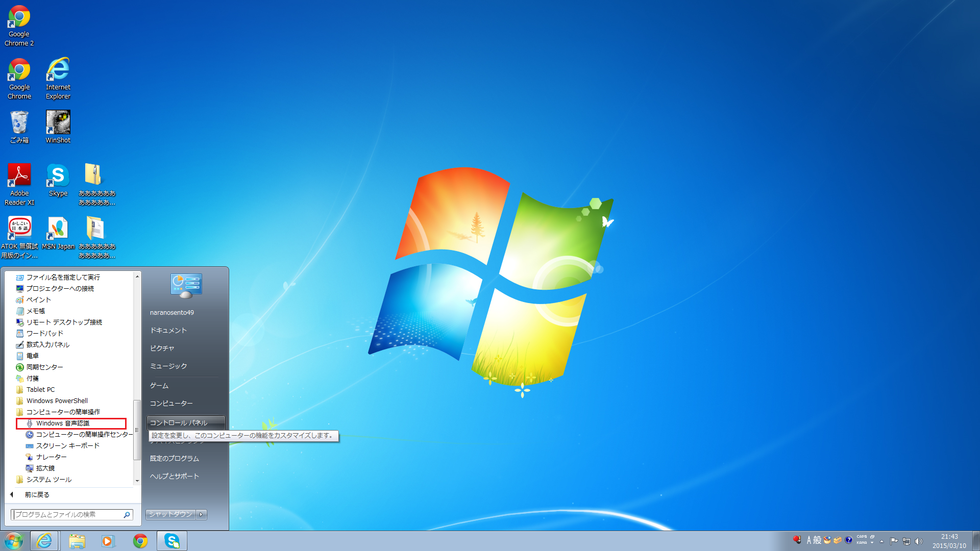Launch 付箋 sticky notes
The width and height of the screenshot is (980, 551).
click(28, 379)
